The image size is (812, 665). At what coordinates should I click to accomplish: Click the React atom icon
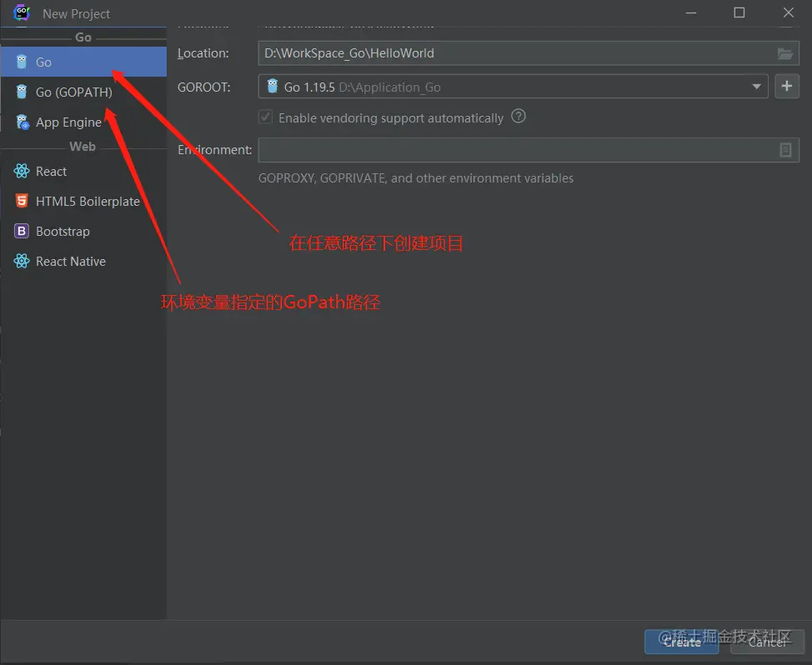pyautogui.click(x=21, y=172)
